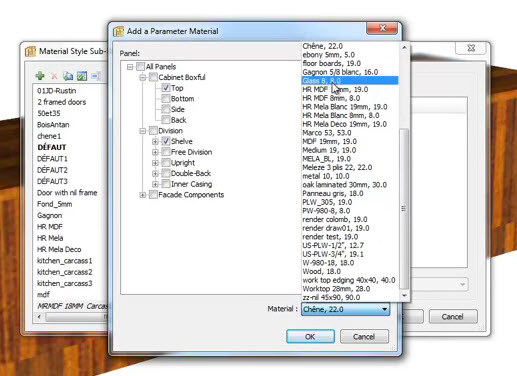Choose ebony 5mm, 5.0 in material list

pos(350,55)
